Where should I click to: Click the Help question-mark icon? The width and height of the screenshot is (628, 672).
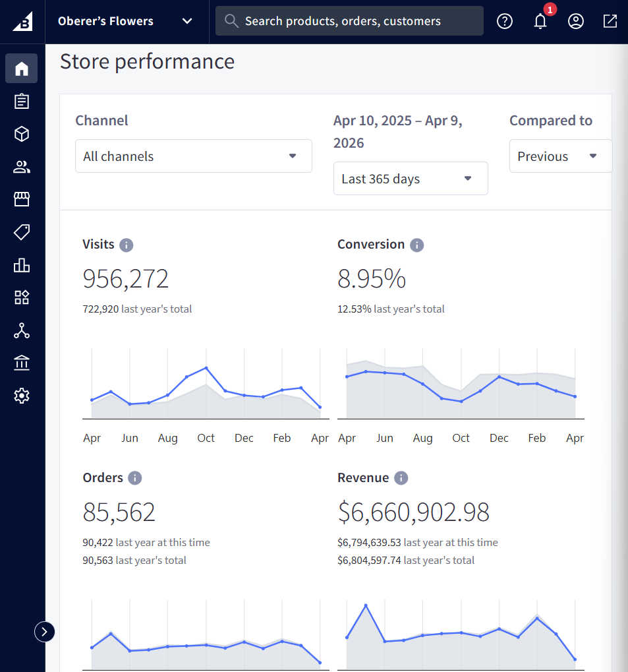point(505,20)
